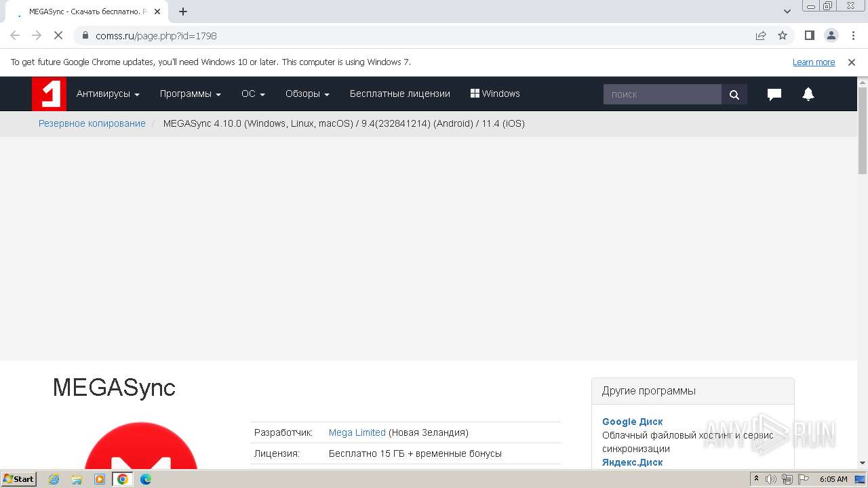
Task: Go to Резервное копирование breadcrumb
Action: point(92,123)
